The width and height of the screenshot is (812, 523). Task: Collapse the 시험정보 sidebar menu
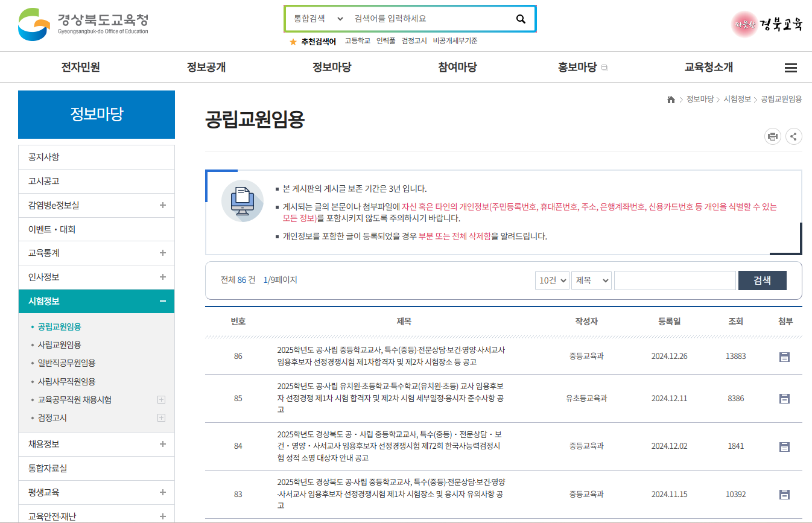coord(162,300)
